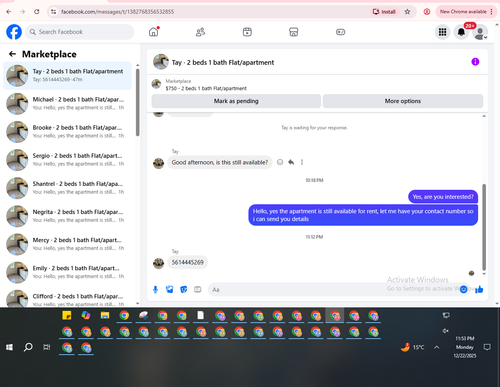Image resolution: width=500 pixels, height=387 pixels.
Task: Select Clifford conversation in list
Action: [67, 298]
